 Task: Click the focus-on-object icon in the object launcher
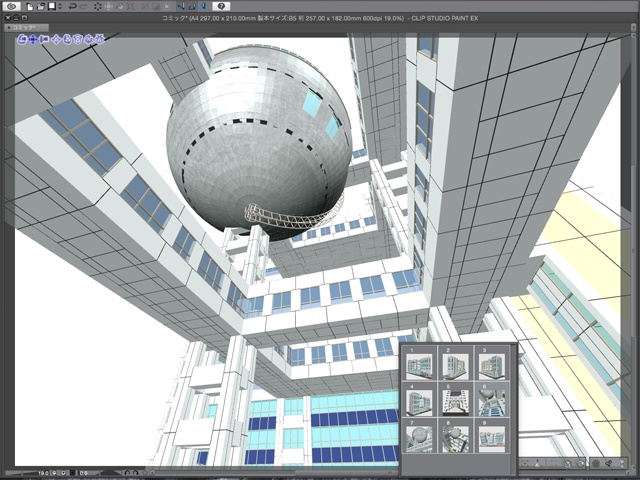524,463
